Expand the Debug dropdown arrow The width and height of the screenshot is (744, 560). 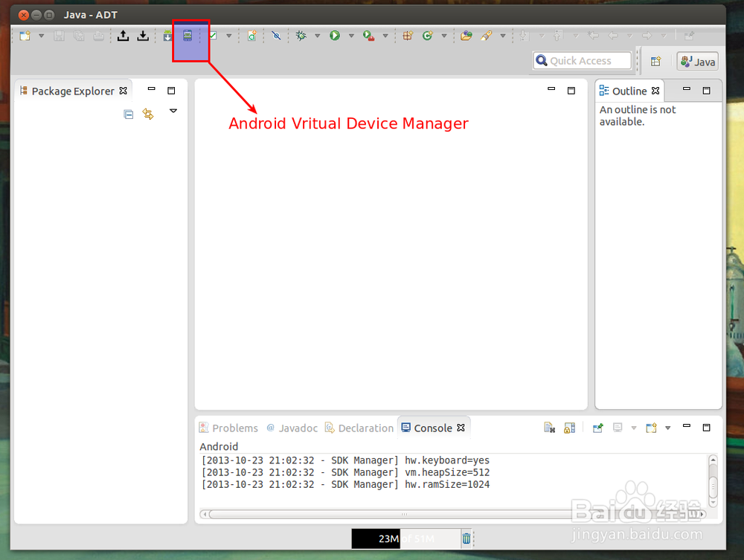318,36
